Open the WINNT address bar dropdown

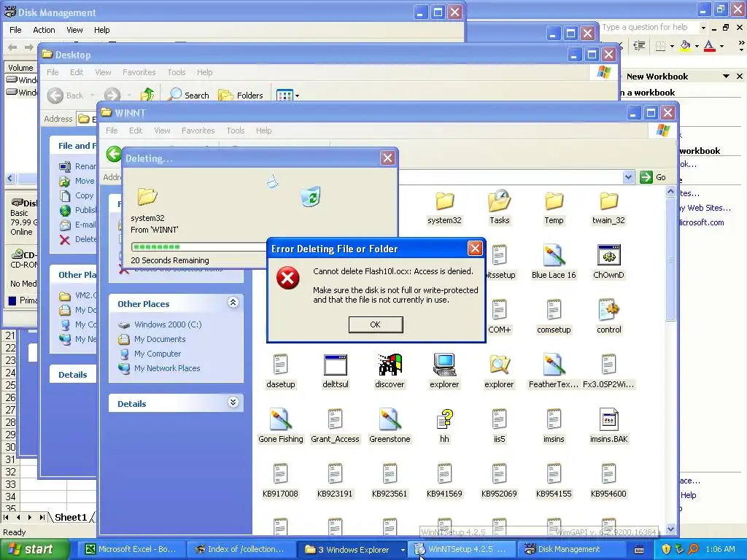coord(628,177)
